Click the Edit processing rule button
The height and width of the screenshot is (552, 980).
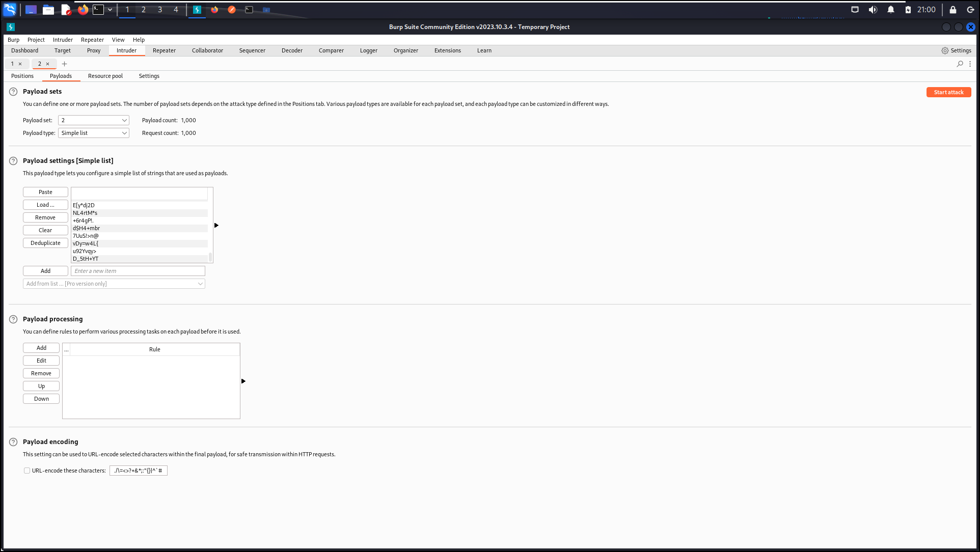41,361
